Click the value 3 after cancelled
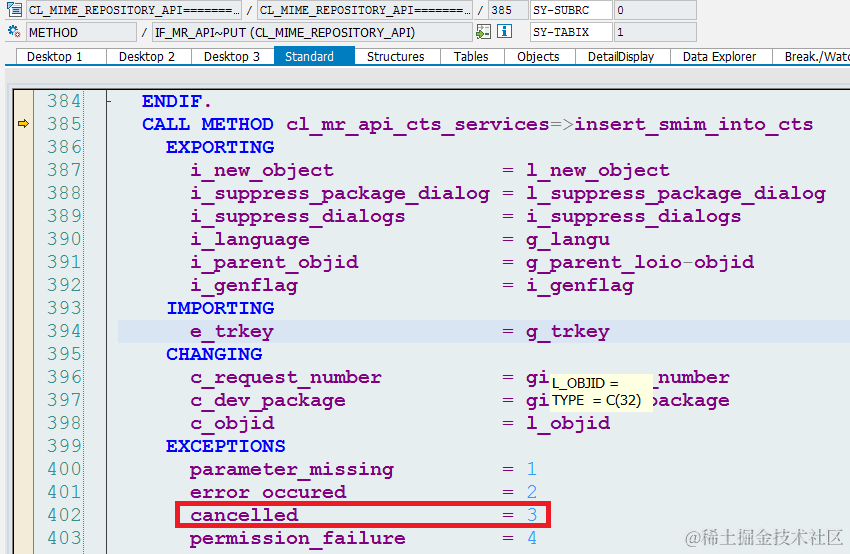 [x=532, y=515]
